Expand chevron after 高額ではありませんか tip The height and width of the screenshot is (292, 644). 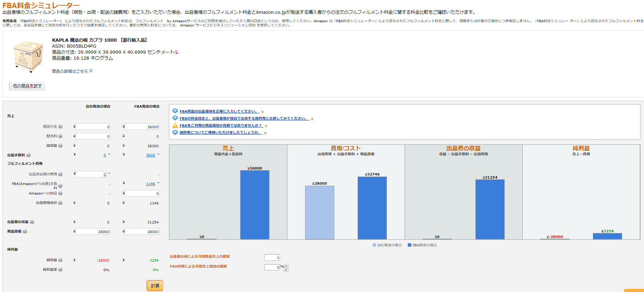[x=266, y=126]
